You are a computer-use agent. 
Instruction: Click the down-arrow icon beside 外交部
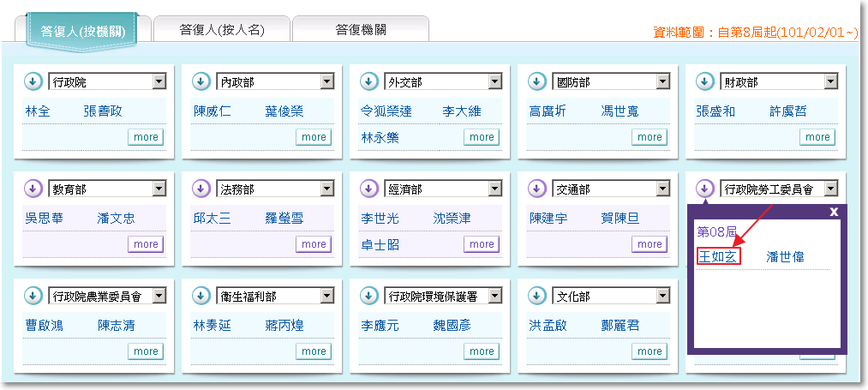pos(368,81)
